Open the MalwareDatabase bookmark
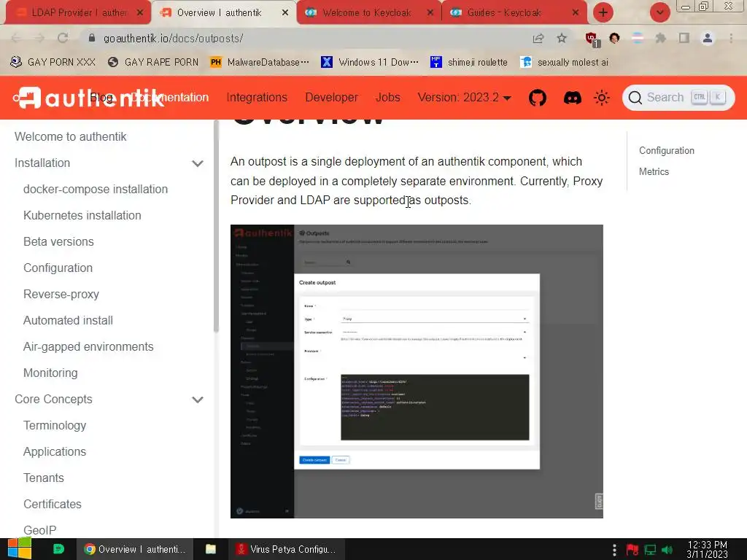 coord(260,63)
